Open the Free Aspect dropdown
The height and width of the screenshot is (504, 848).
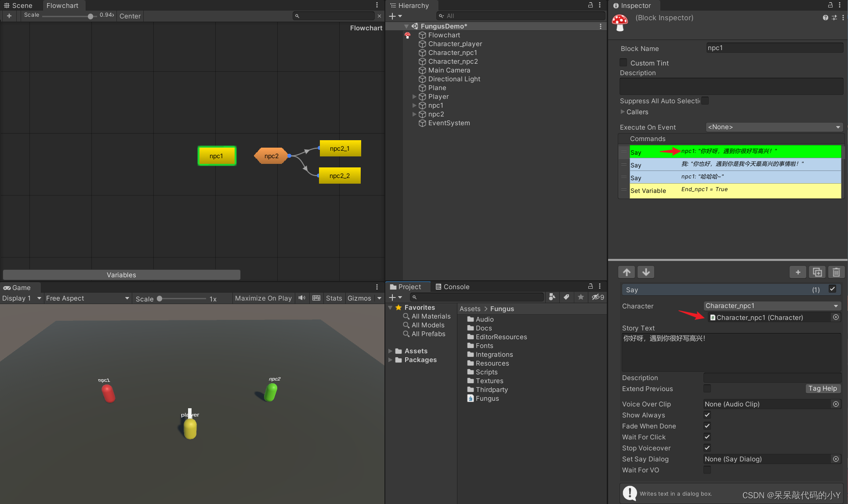(x=87, y=298)
